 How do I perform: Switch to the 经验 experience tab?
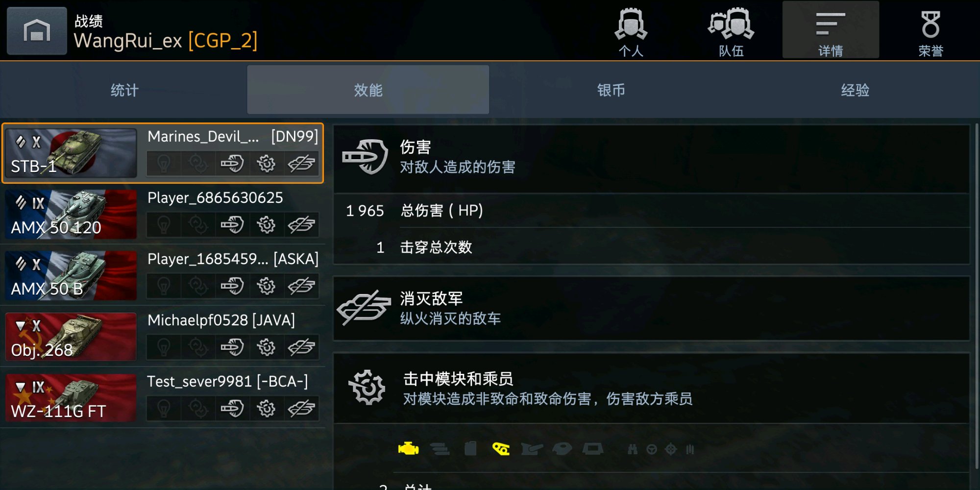855,90
